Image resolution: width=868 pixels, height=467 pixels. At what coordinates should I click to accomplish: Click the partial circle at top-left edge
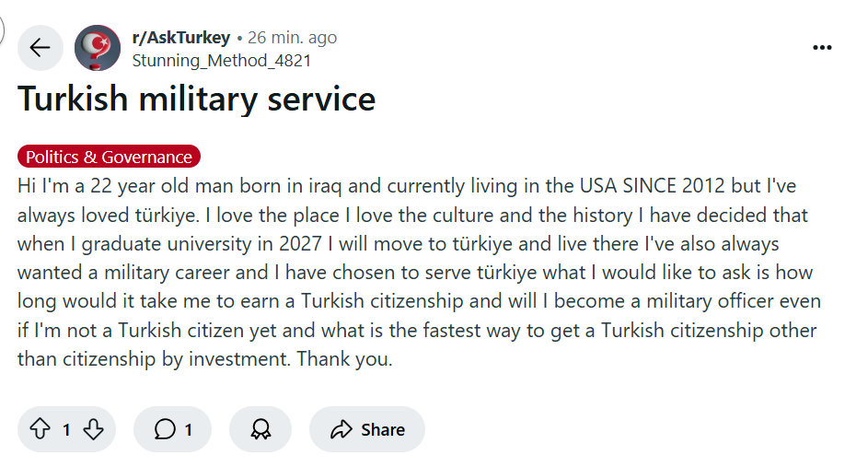[2, 29]
